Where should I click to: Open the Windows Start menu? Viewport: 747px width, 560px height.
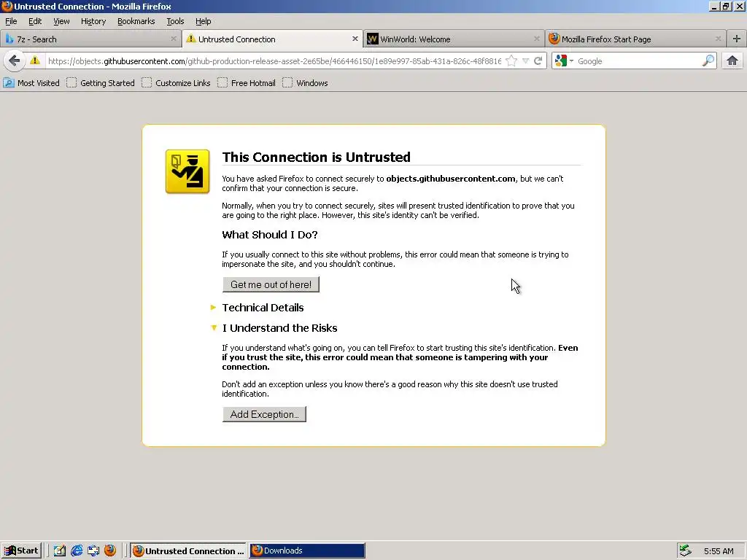tap(21, 551)
